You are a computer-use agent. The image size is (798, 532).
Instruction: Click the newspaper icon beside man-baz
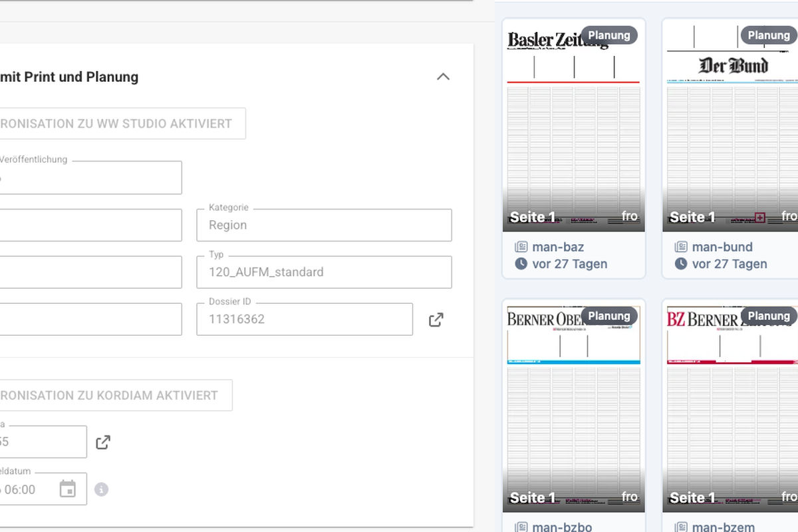521,247
